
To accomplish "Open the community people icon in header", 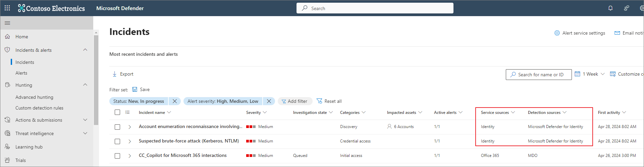I will tap(626, 8).
